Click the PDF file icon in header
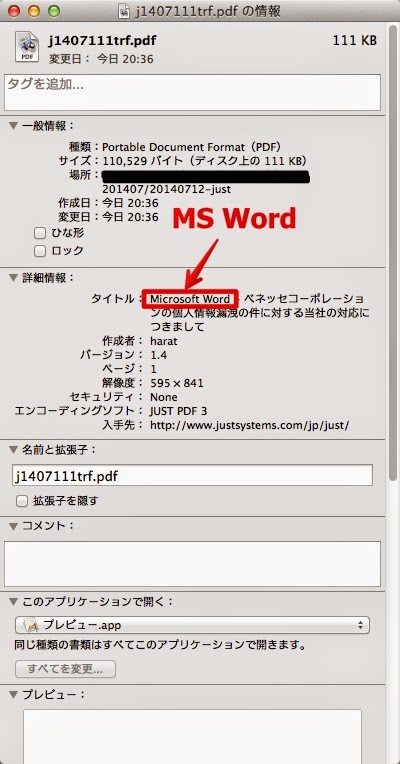 (x=26, y=46)
